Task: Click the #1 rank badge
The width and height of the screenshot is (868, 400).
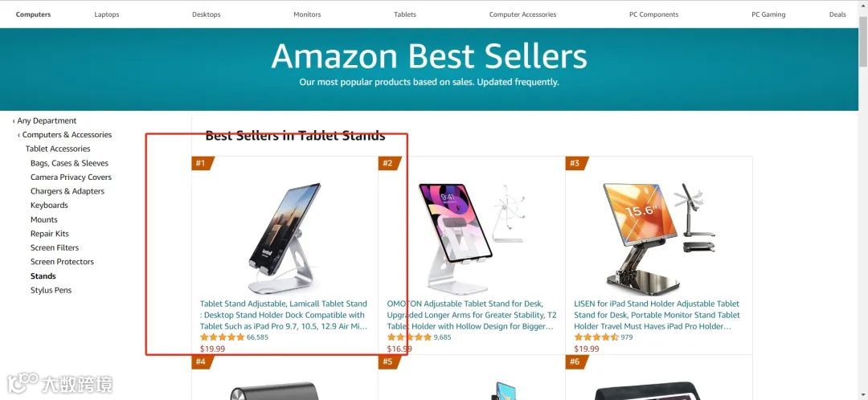Action: point(202,163)
